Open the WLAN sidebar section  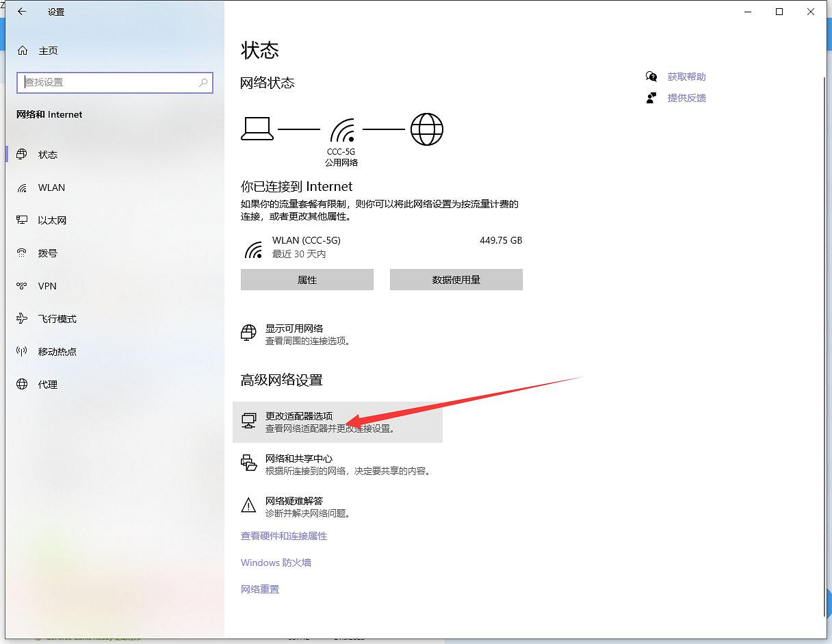51,188
